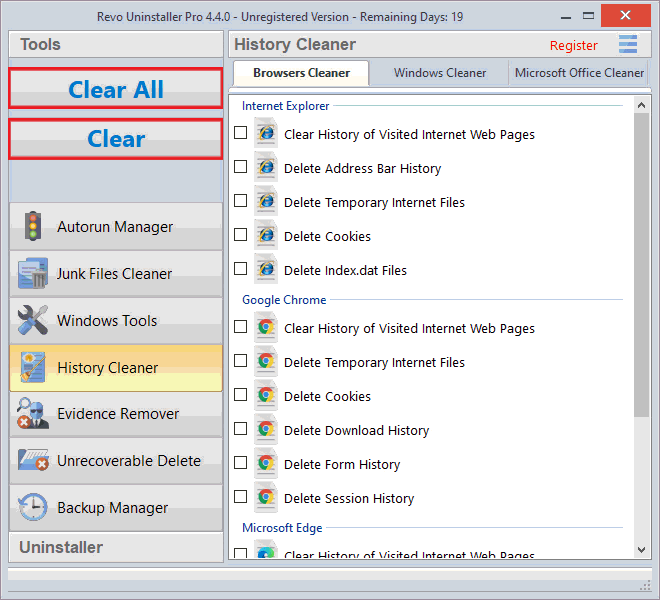The image size is (660, 600).
Task: Click the Internet Explorer group heading
Action: click(285, 106)
